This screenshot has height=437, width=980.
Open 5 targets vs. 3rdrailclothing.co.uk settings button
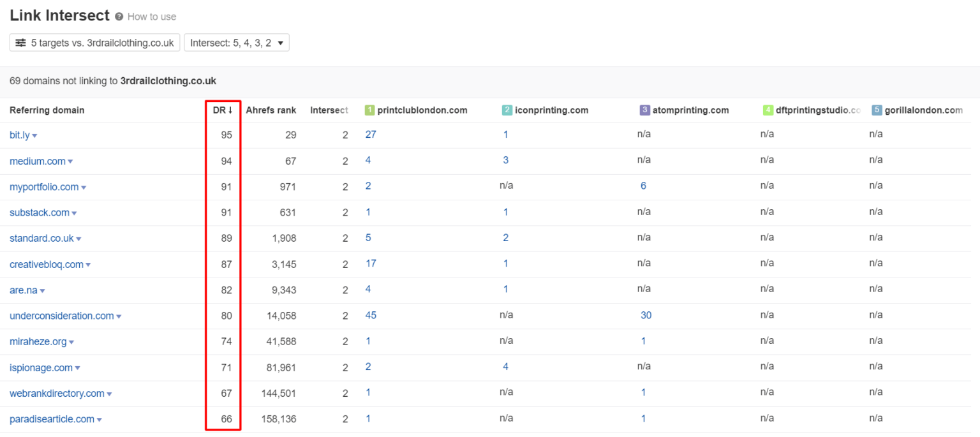pyautogui.click(x=94, y=43)
